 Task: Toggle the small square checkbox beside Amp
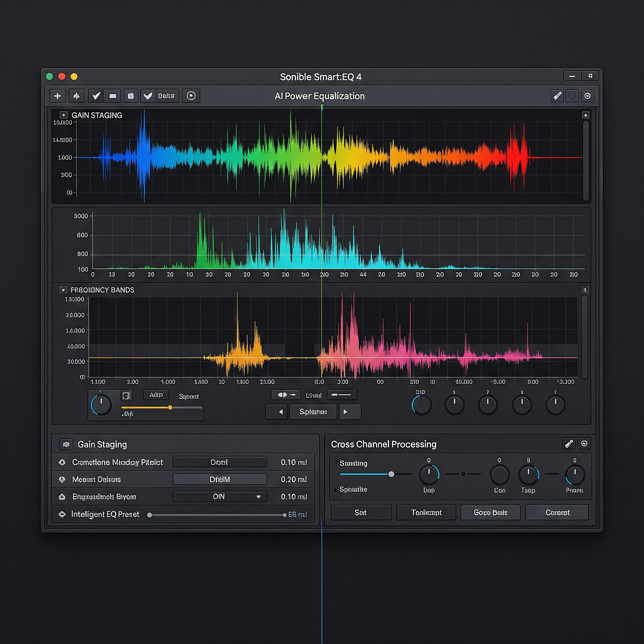(x=126, y=395)
